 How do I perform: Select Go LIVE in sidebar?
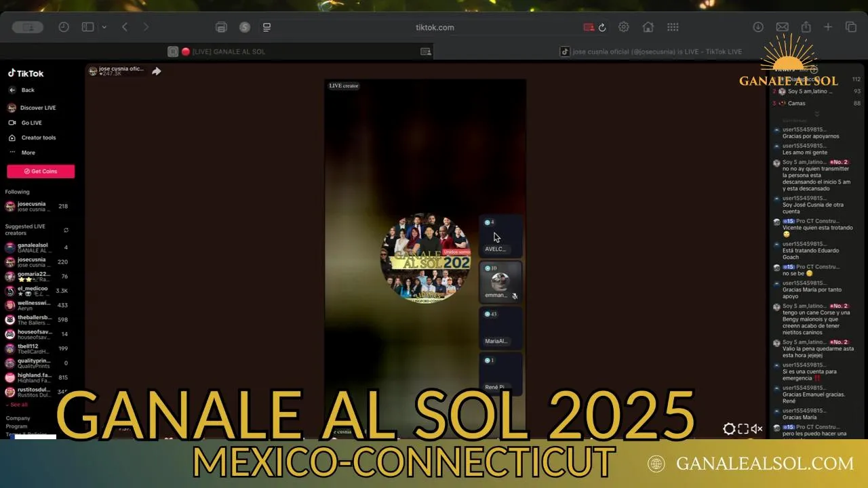tap(25, 123)
